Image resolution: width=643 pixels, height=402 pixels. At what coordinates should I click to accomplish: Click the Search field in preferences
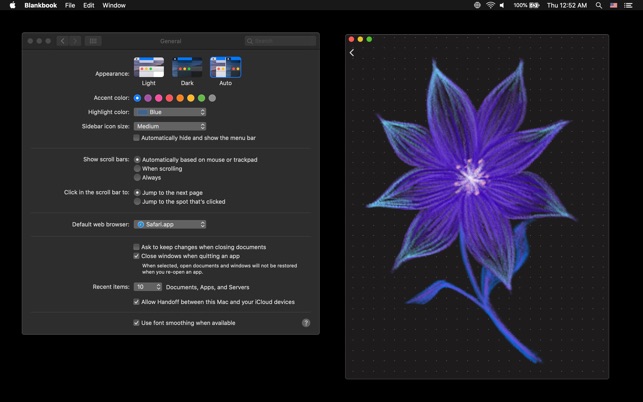pos(280,41)
